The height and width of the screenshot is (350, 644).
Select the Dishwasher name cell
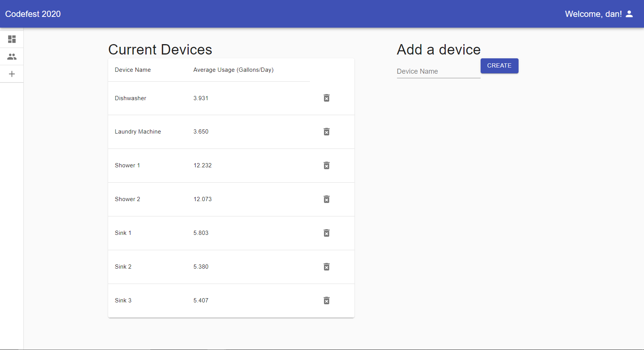tap(130, 98)
